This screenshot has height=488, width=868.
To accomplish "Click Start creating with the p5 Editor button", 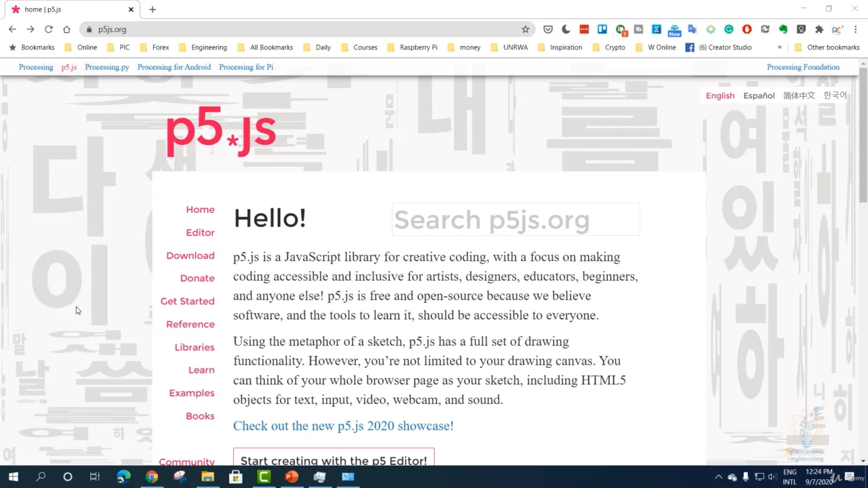I will point(334,458).
